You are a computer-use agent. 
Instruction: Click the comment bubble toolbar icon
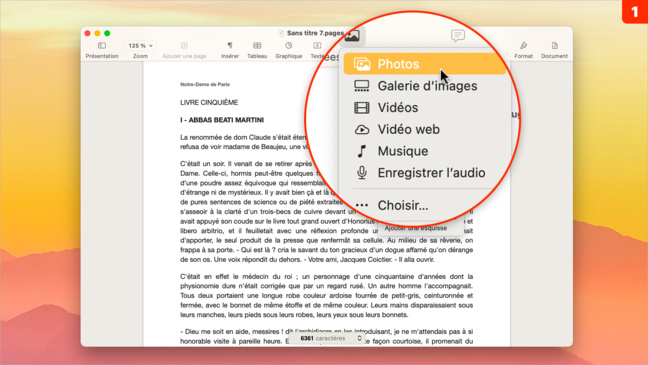[457, 36]
